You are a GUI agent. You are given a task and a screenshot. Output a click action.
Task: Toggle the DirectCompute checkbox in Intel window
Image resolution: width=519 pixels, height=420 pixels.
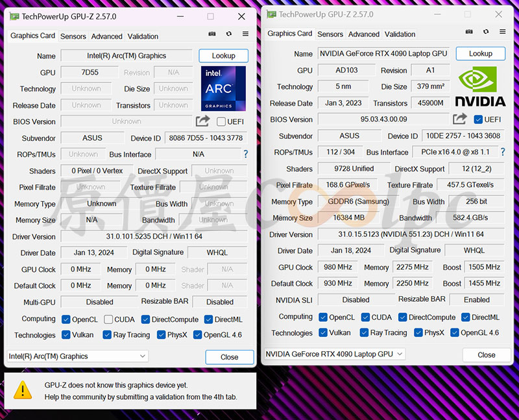(145, 319)
